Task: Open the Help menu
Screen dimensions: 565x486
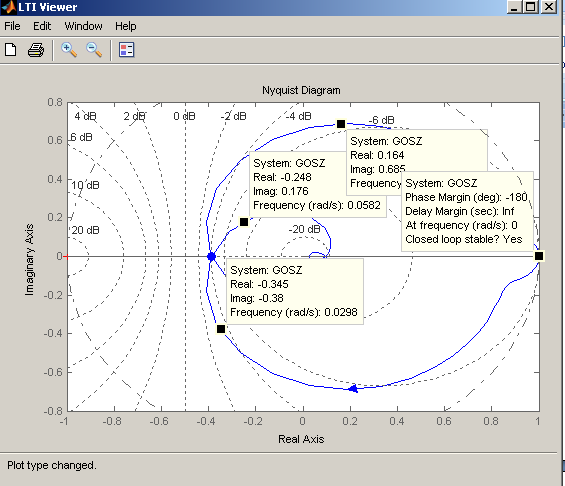Action: click(x=126, y=26)
